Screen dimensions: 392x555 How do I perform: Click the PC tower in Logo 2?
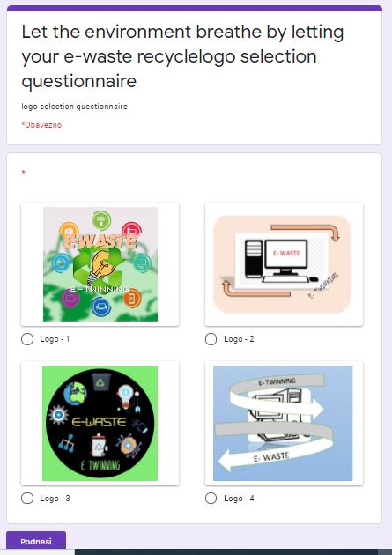coord(254,258)
